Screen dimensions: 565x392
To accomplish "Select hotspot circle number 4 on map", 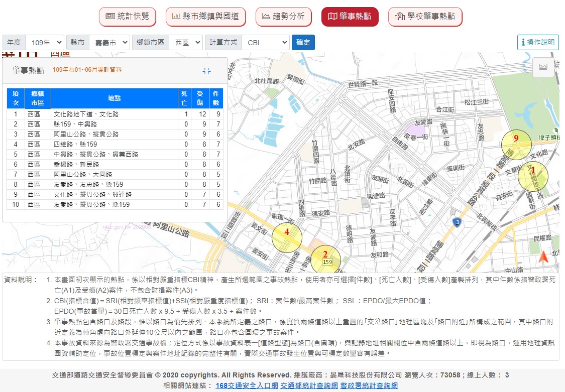I will click(287, 237).
